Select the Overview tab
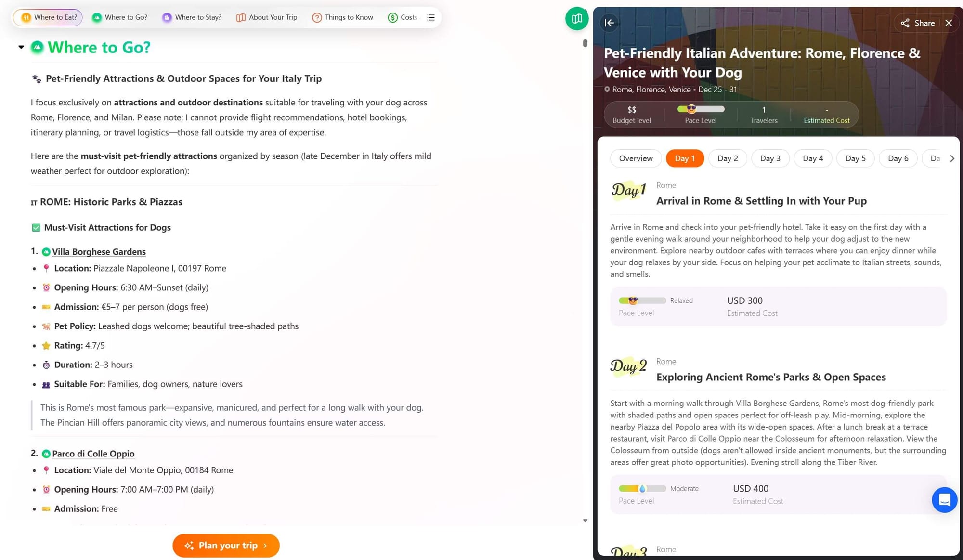The image size is (963, 560). pos(636,158)
